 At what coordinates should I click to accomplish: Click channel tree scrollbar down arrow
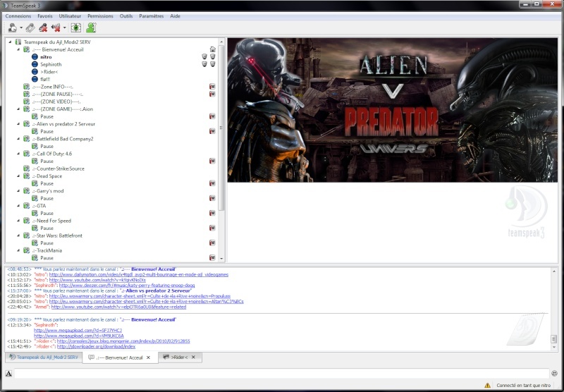point(221,259)
